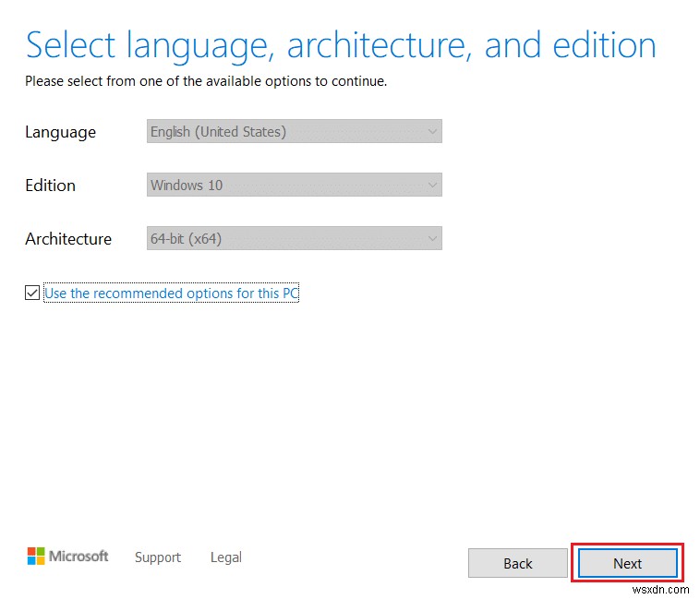Click the Architecture field label

pyautogui.click(x=68, y=239)
